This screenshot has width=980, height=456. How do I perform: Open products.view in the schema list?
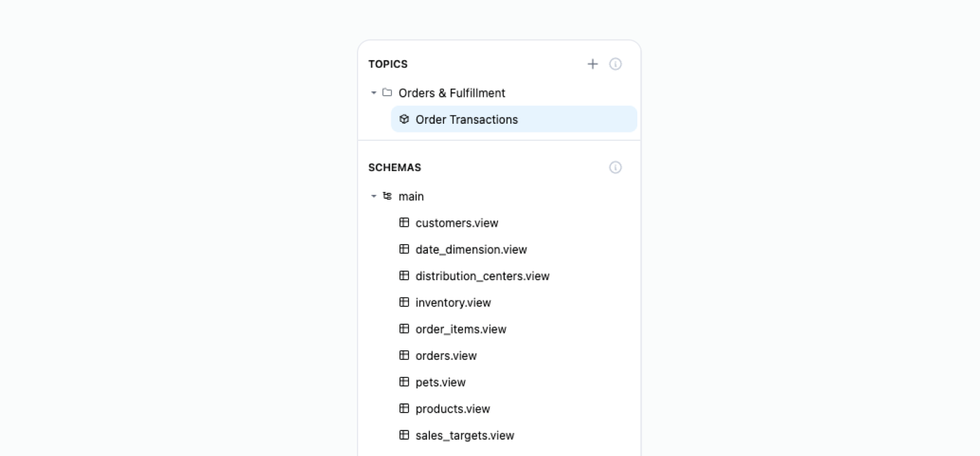point(452,409)
